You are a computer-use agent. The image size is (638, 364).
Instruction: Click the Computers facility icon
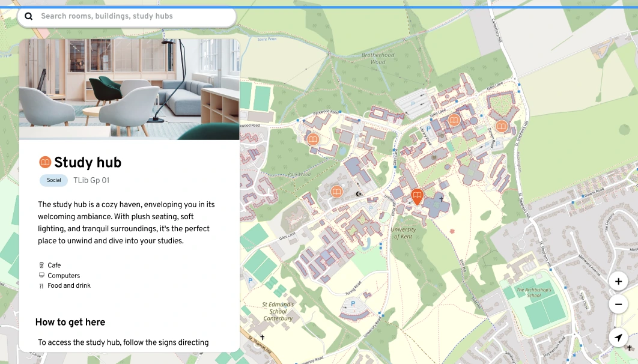pos(41,276)
